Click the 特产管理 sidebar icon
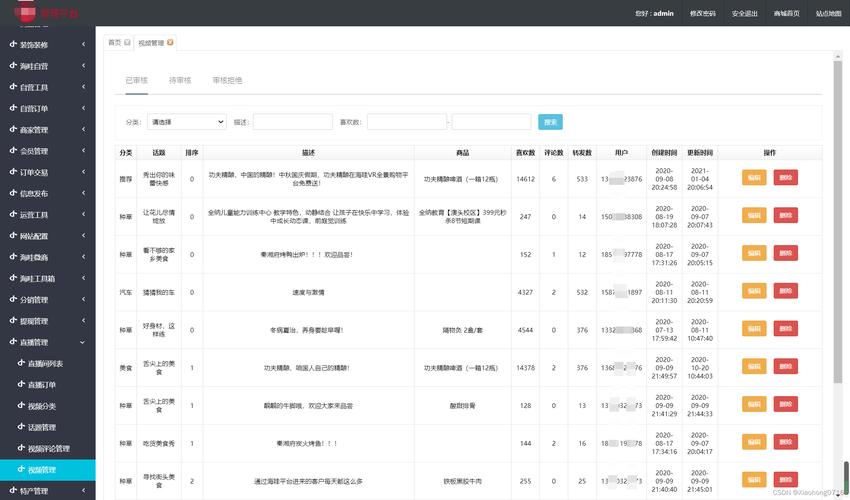 click(x=13, y=490)
